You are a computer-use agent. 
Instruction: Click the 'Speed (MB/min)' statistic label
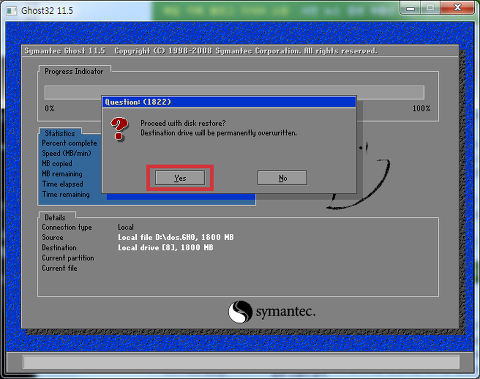click(x=66, y=153)
